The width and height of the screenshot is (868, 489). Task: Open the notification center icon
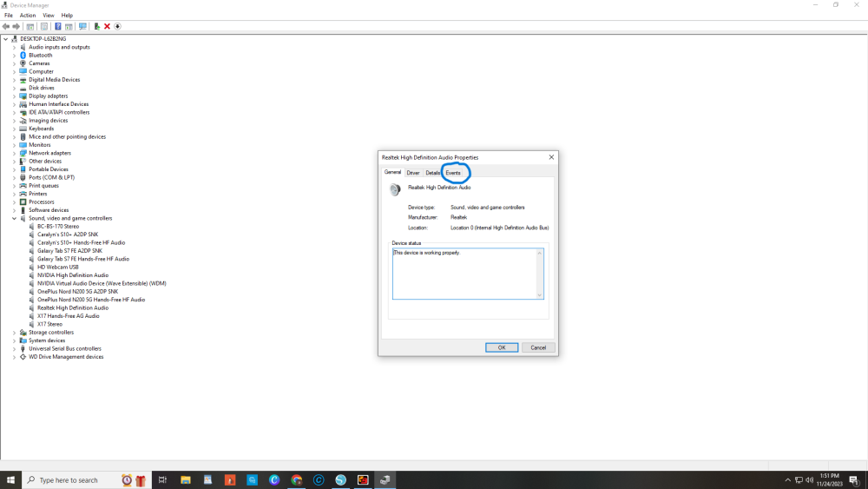(x=854, y=480)
